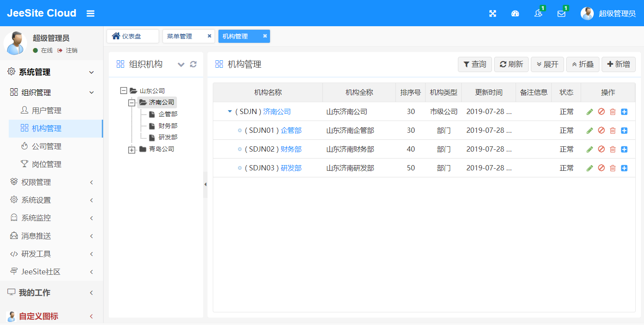644x325 pixels.
Task: Switch to the 仪表盘 tab
Action: coord(132,36)
